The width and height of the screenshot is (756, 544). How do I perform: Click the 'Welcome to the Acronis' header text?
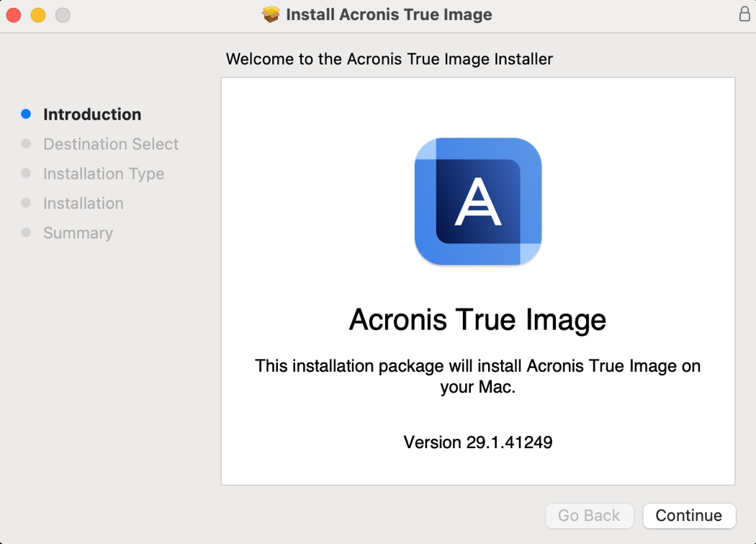389,59
